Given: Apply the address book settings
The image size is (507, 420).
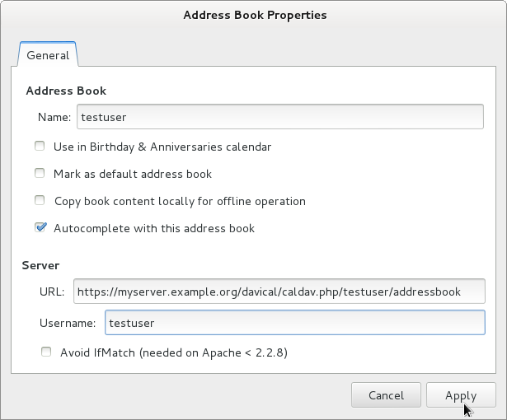Looking at the screenshot, I should pos(461,394).
